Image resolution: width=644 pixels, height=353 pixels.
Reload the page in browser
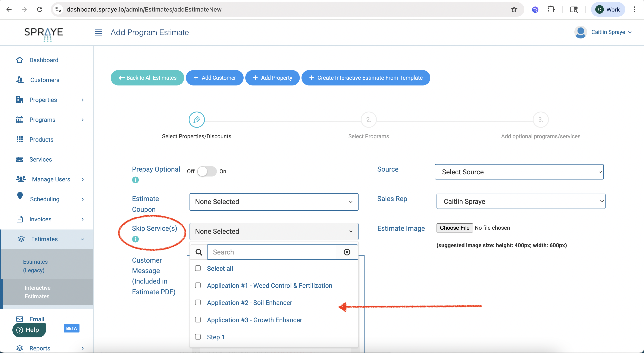pos(40,9)
